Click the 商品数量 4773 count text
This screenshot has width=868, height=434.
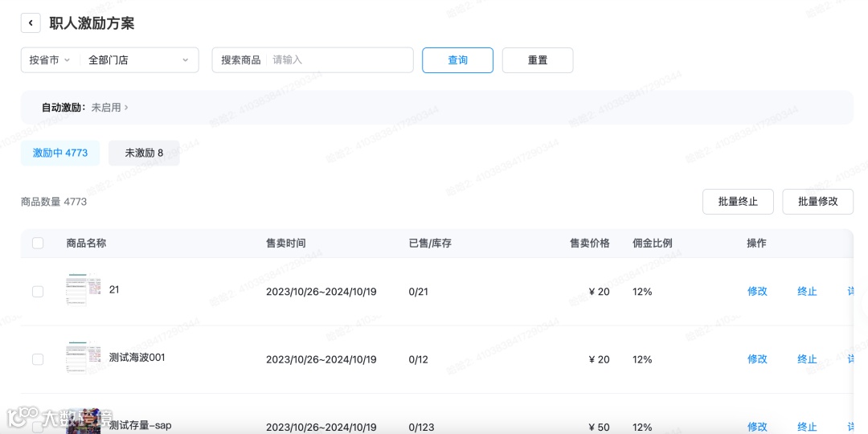pos(54,202)
